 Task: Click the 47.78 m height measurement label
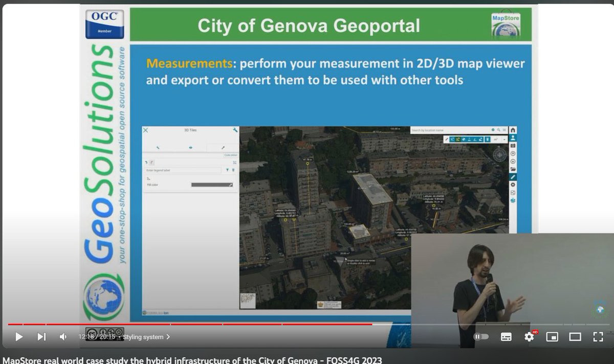307,160
